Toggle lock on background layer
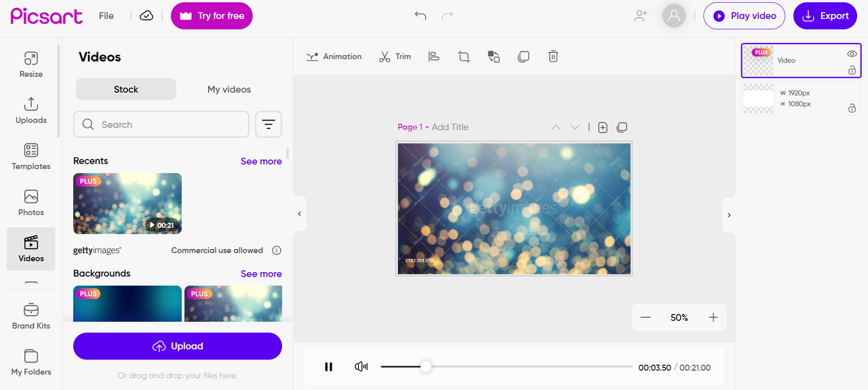 pos(852,108)
